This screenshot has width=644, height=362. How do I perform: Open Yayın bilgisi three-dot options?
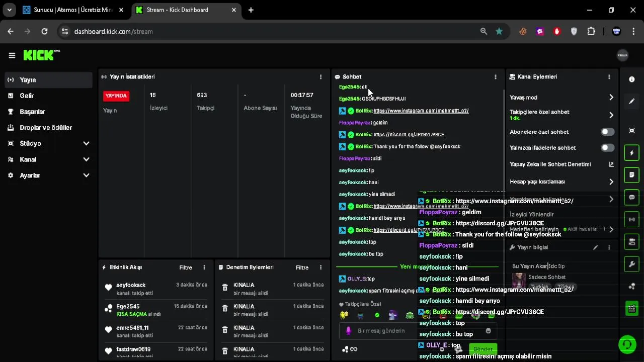tap(609, 247)
